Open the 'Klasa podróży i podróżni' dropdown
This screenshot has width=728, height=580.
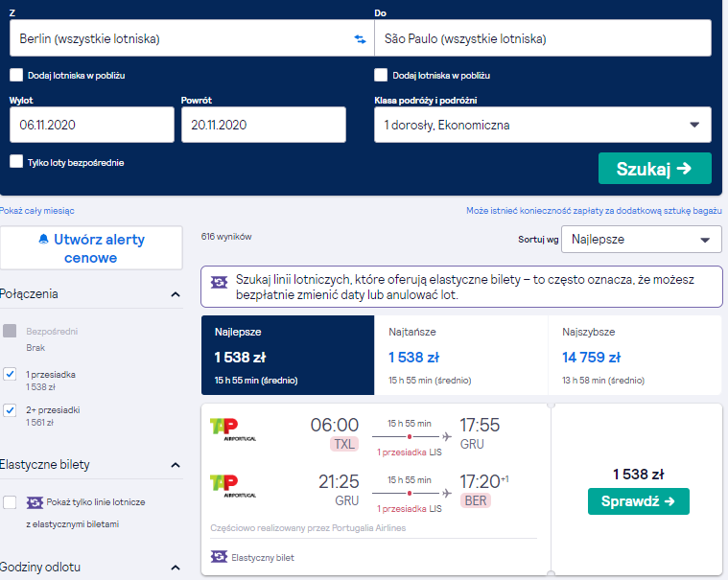point(542,125)
